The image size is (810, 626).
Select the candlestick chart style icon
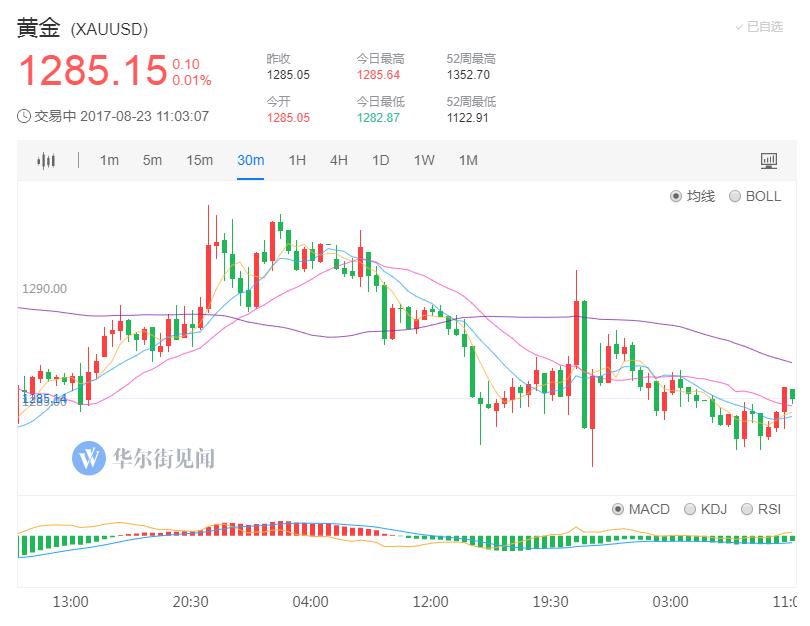(47, 160)
